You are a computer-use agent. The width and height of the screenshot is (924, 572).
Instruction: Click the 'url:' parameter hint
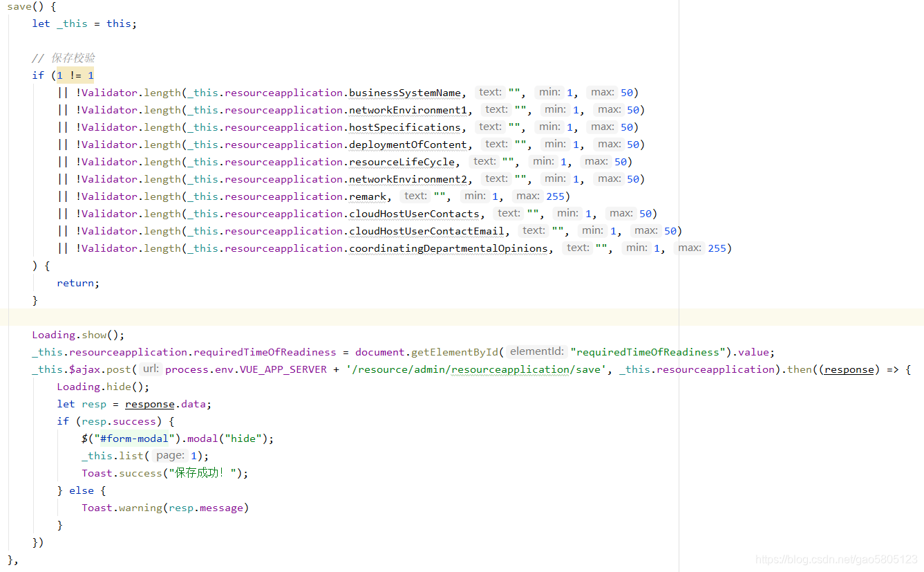click(151, 369)
